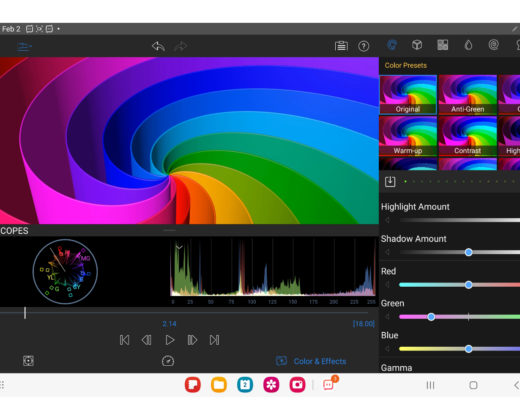The image size is (520, 400).
Task: Click the frame capture icon bottom-left
Action: point(28,361)
